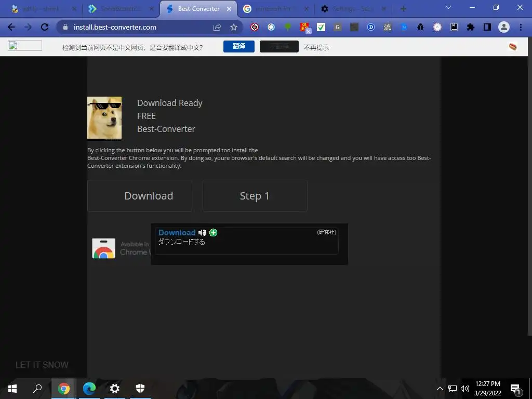Open the 流 character extension icon
This screenshot has width=532, height=399.
(x=388, y=27)
